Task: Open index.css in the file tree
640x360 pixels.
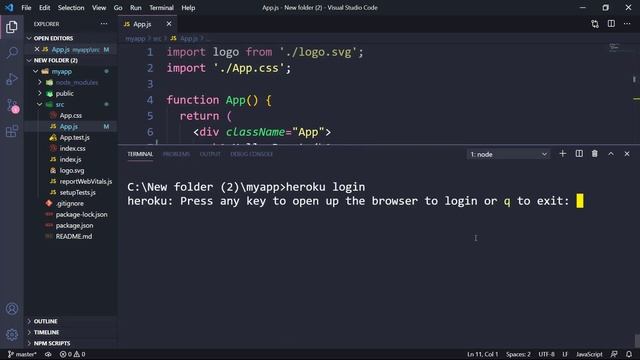Action: [x=72, y=149]
